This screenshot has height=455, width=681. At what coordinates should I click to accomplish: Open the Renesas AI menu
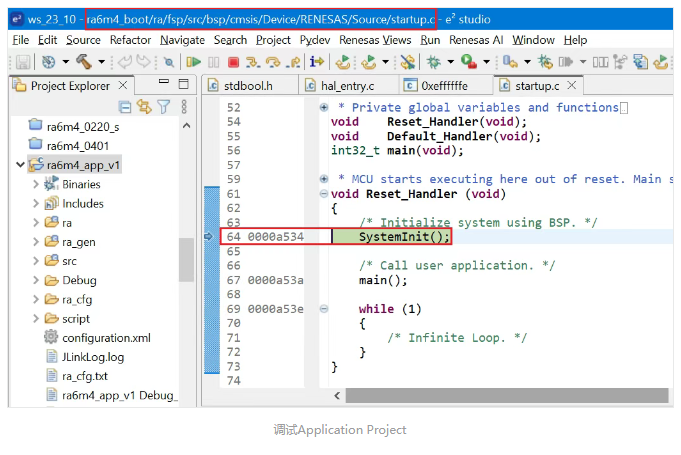(x=476, y=40)
